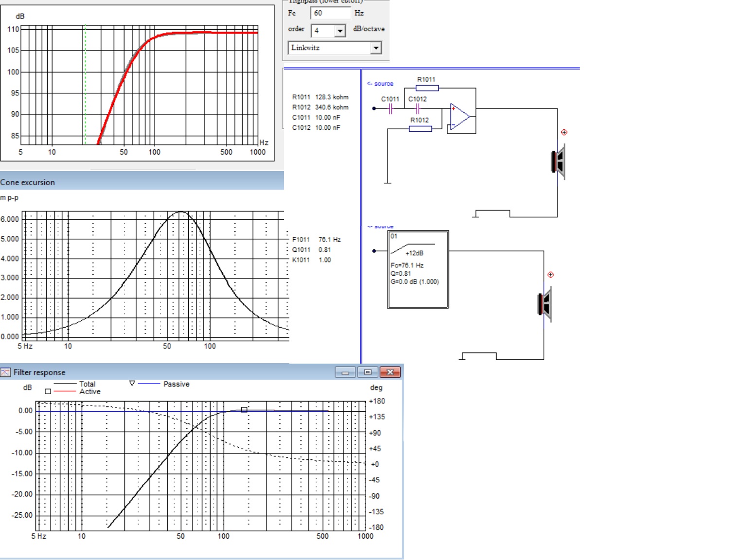Click the square marker on the filter response curve
The width and height of the screenshot is (747, 560).
coord(244,410)
